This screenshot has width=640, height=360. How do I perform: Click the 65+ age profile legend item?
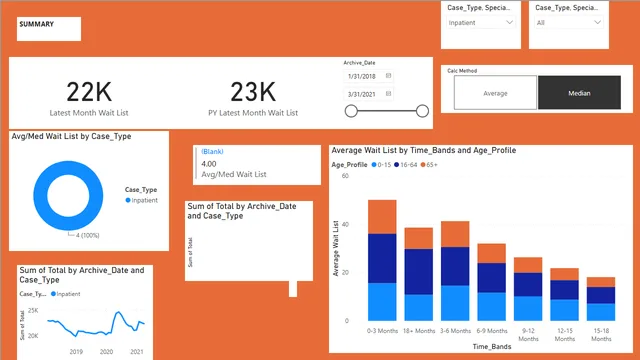pyautogui.click(x=429, y=164)
